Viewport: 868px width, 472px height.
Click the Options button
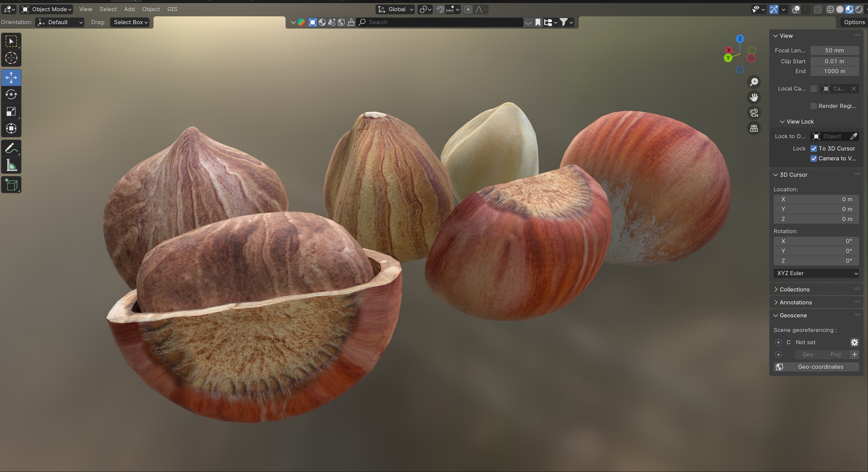click(854, 22)
